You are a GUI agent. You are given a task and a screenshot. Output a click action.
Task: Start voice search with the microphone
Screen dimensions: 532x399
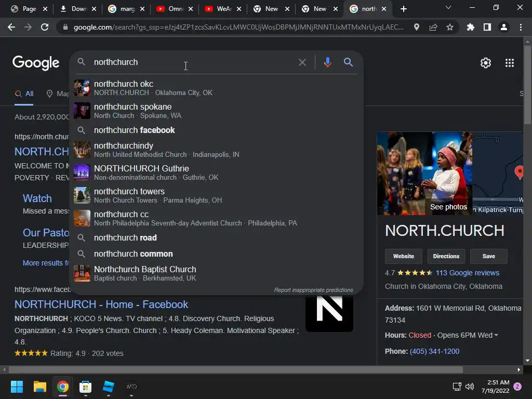tap(327, 62)
